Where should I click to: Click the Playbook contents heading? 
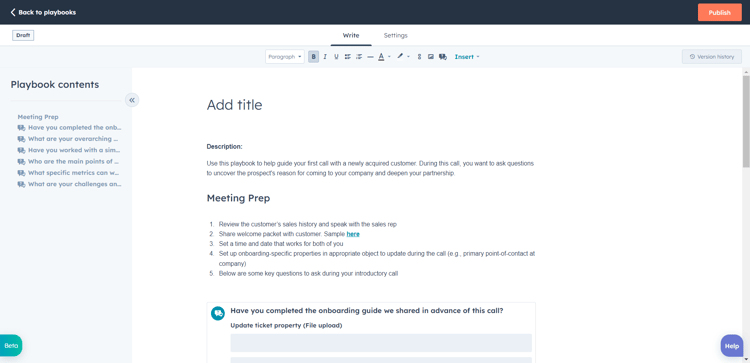[55, 85]
